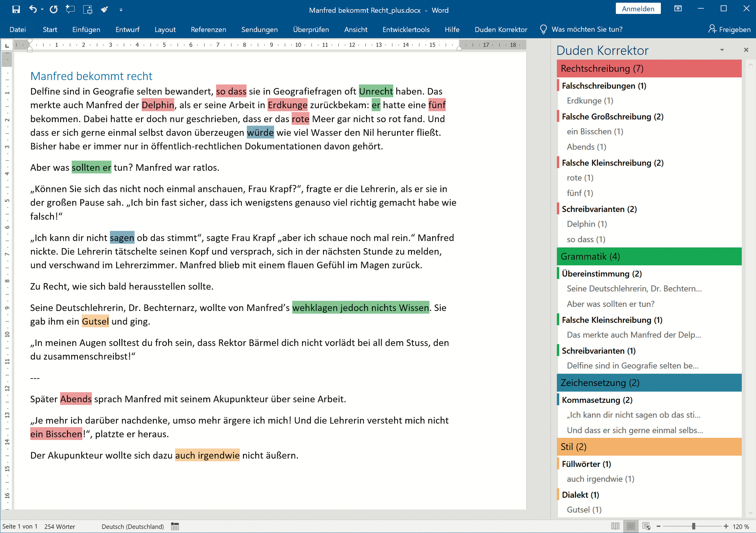Click the Undo arrow icon
The height and width of the screenshot is (533, 756).
pos(33,9)
